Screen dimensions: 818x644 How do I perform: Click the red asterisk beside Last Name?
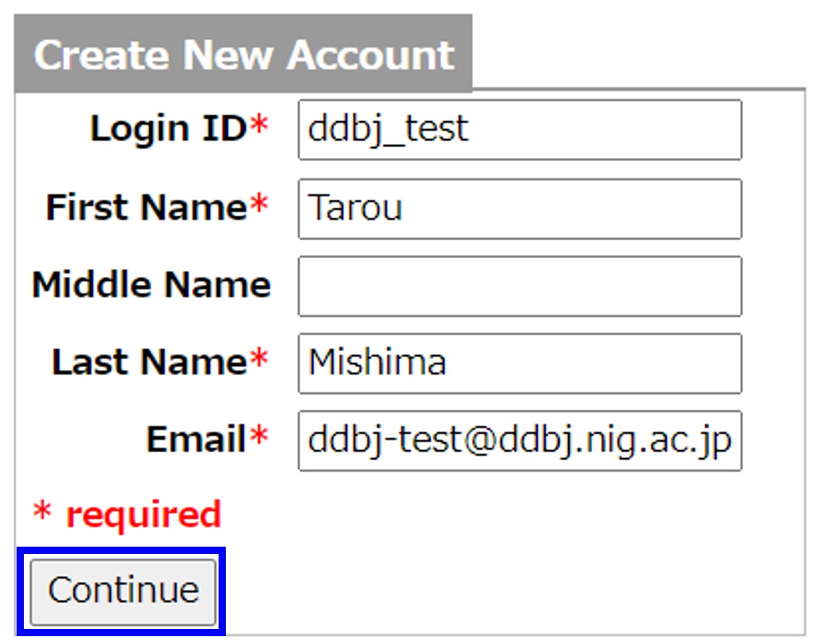click(x=259, y=361)
